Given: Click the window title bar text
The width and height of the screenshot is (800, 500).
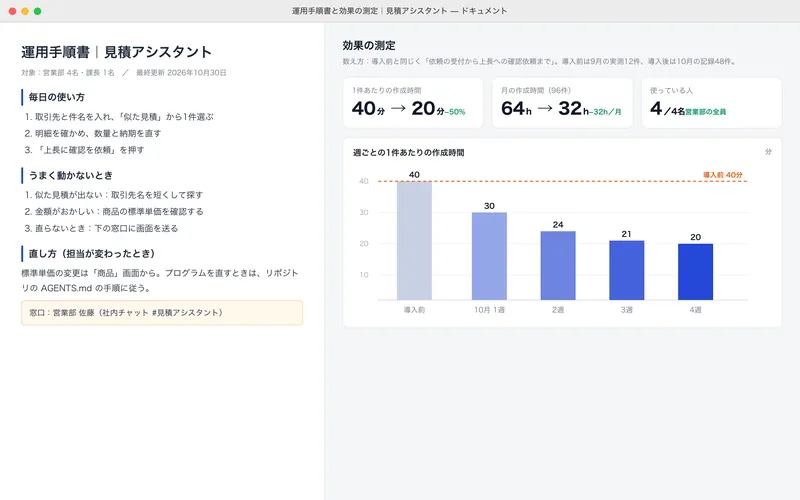Looking at the screenshot, I should [x=399, y=11].
